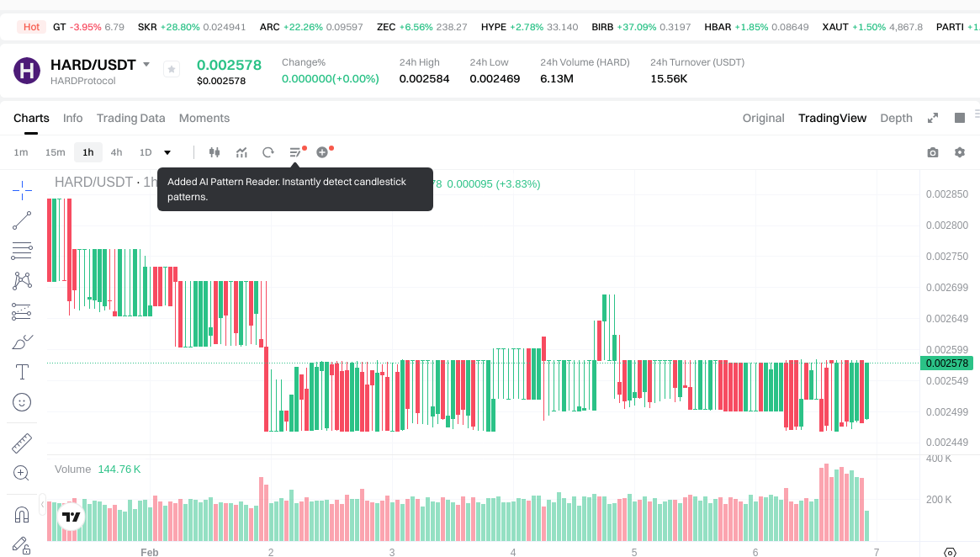Select the trend line drawing tool
Viewport: 980px width, 557px height.
click(22, 220)
